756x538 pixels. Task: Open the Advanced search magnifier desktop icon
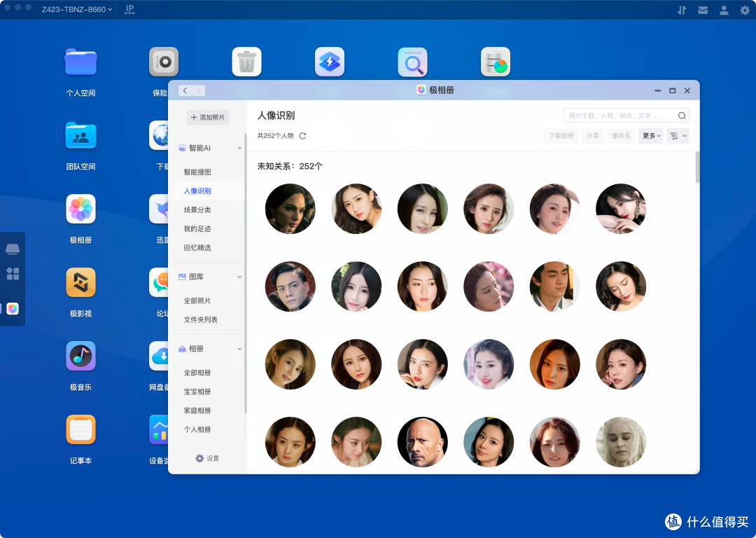[412, 62]
